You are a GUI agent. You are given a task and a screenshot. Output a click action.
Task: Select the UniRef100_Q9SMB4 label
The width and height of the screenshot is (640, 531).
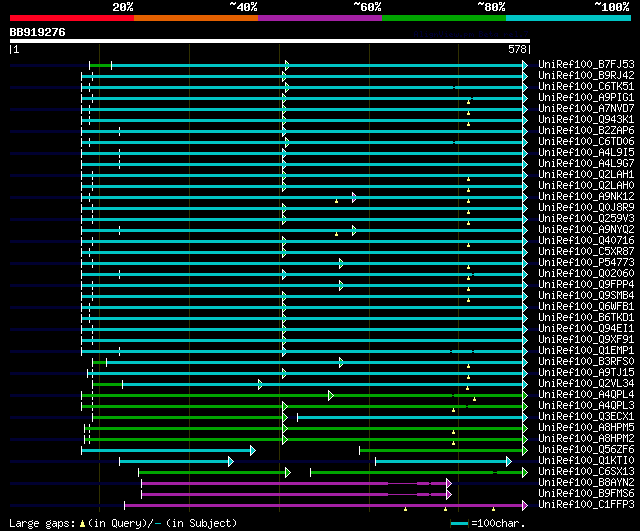(x=586, y=296)
